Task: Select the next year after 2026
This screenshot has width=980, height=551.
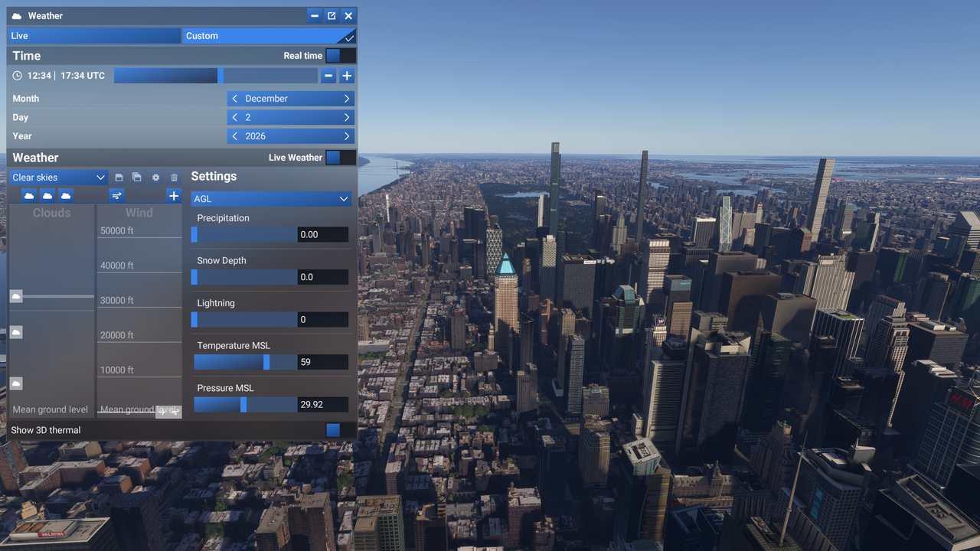Action: click(x=347, y=136)
